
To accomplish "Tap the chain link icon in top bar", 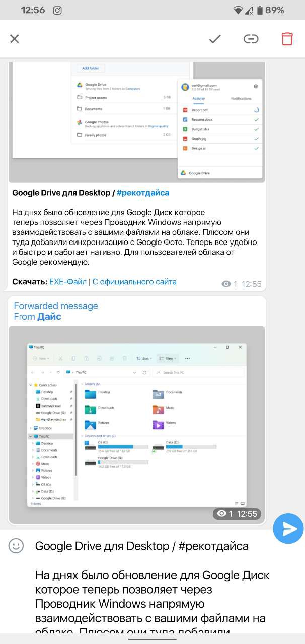I will tap(251, 39).
